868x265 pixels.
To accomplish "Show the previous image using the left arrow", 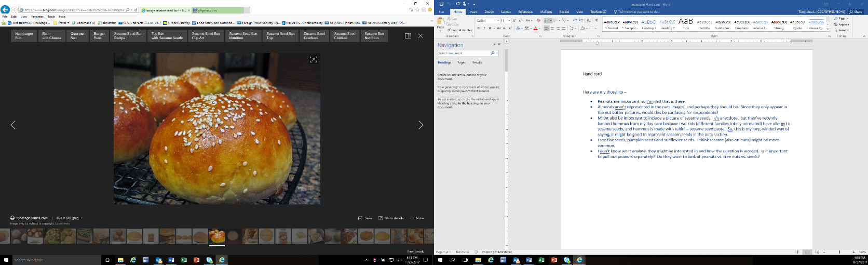I will (x=13, y=125).
